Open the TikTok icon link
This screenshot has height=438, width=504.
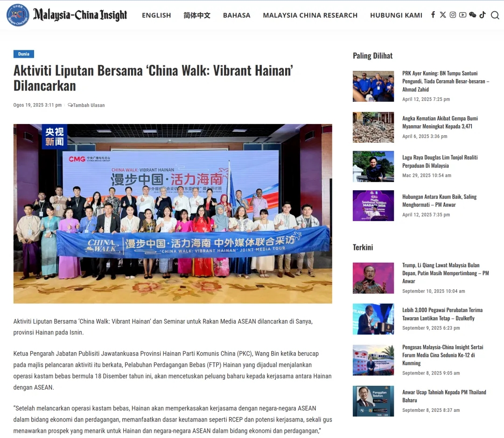482,15
